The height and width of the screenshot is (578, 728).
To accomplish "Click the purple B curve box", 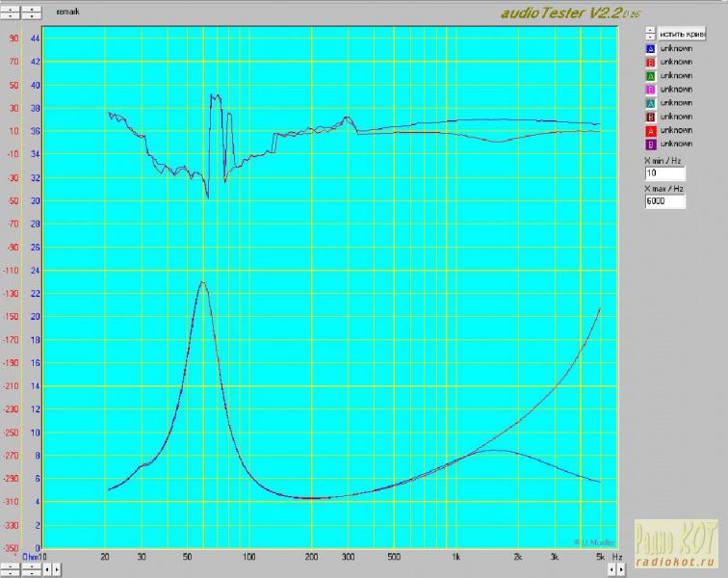I will pos(651,143).
